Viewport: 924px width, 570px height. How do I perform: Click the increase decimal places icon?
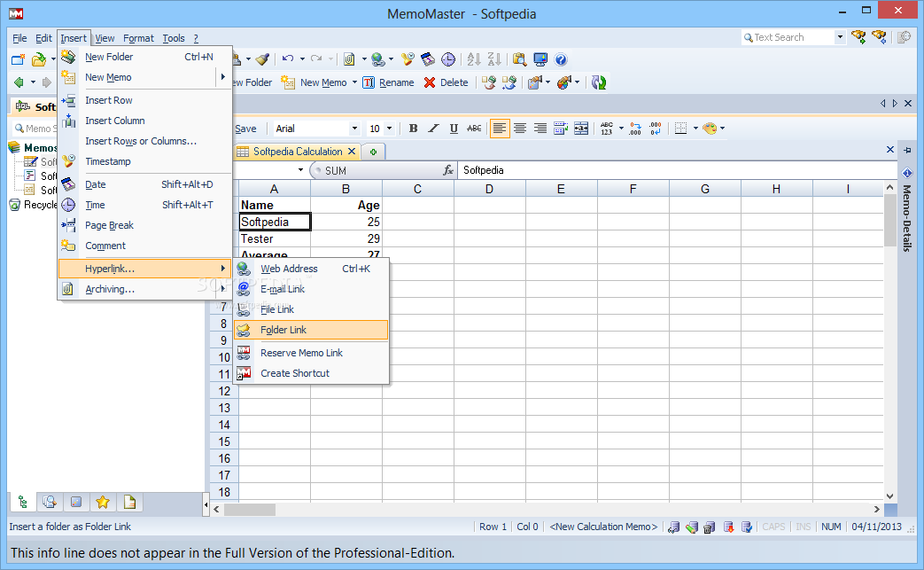[634, 129]
